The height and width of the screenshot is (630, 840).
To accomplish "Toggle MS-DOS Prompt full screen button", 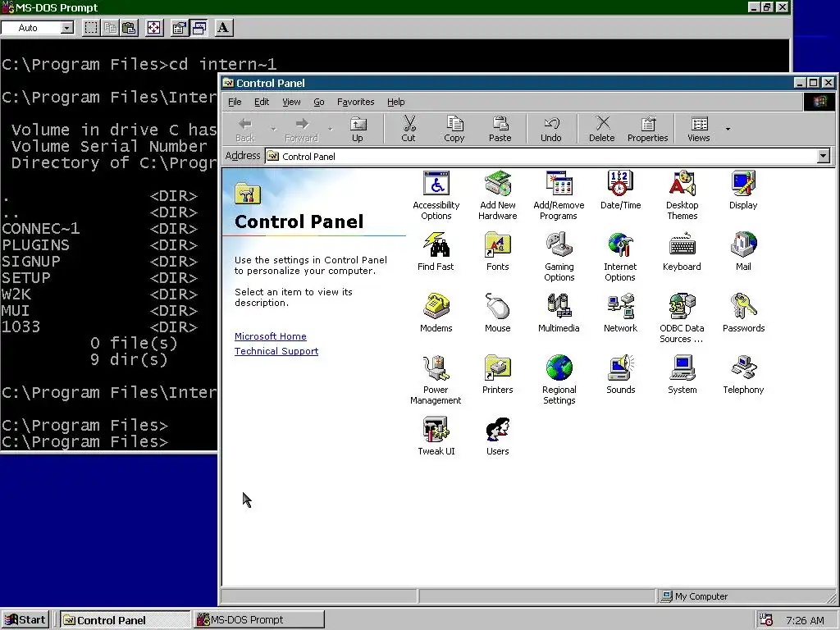I will [x=154, y=28].
